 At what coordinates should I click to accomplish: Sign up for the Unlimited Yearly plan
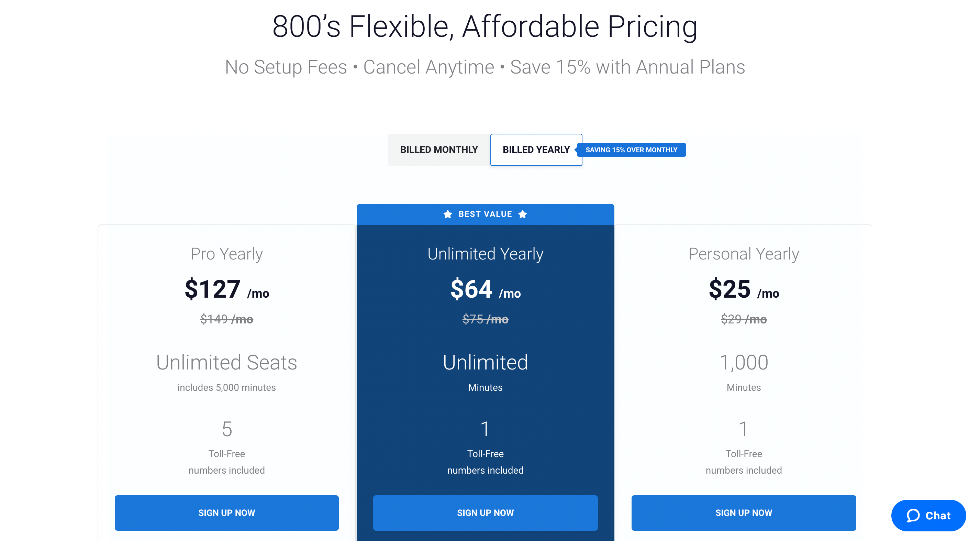tap(485, 512)
